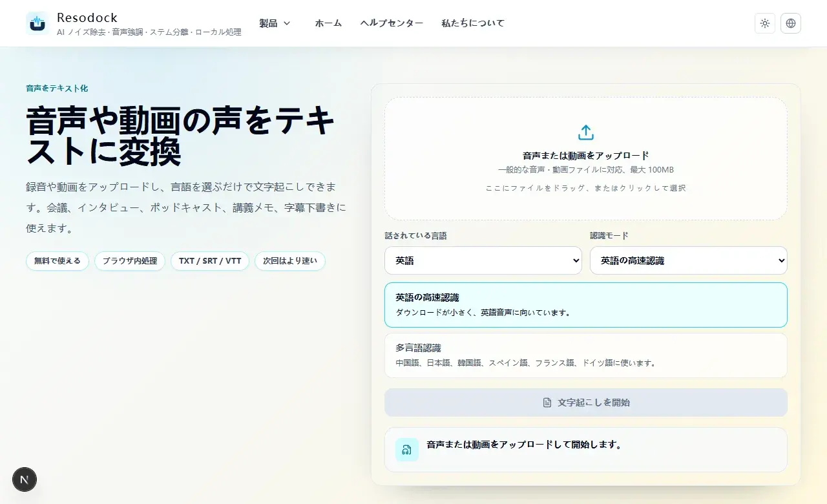Click the 中国語、日本語、韓国語 description text
The width and height of the screenshot is (827, 504).
[526, 363]
